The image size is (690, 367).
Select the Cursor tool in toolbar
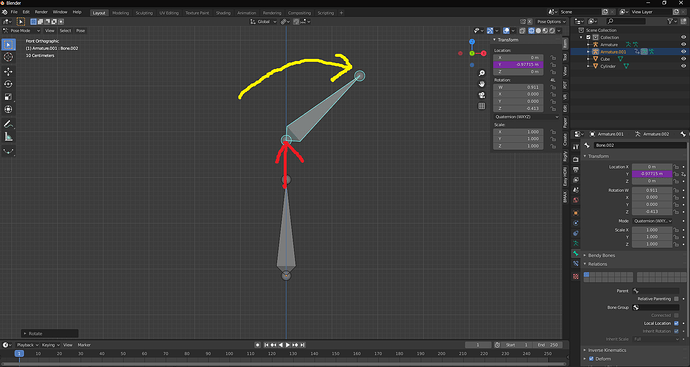point(8,57)
